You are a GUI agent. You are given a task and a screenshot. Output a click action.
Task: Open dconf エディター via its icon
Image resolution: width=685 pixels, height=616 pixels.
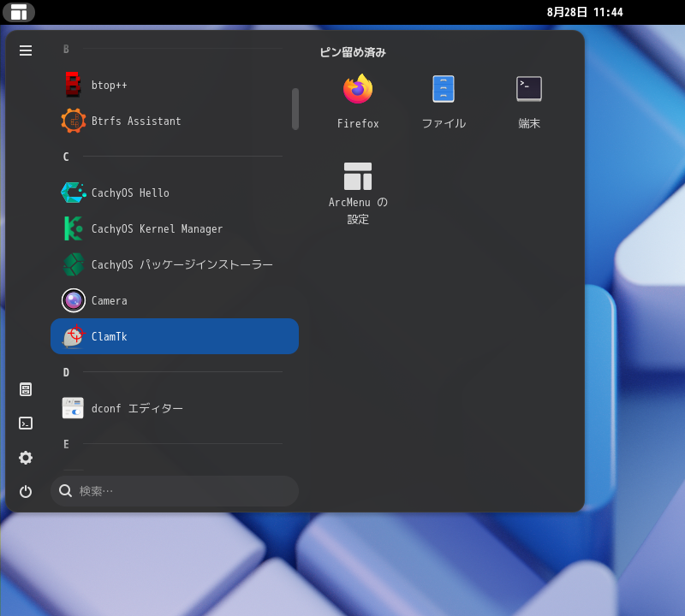pos(73,408)
